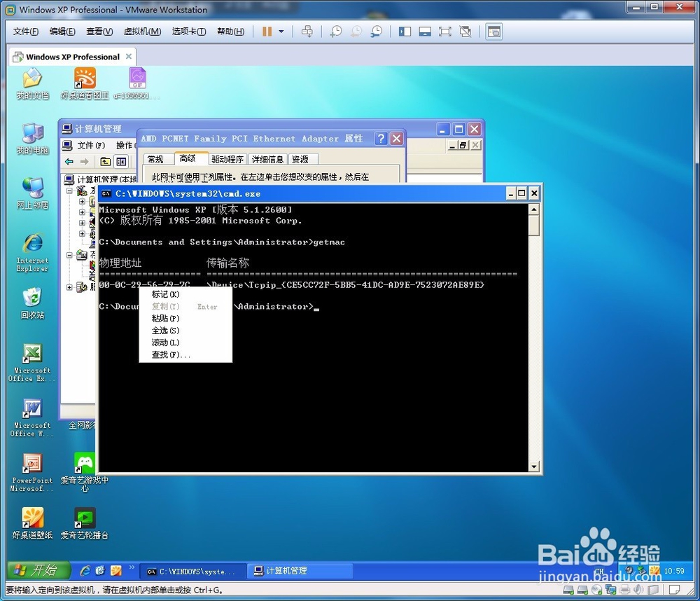Click the 开始 Start button

tap(38, 570)
